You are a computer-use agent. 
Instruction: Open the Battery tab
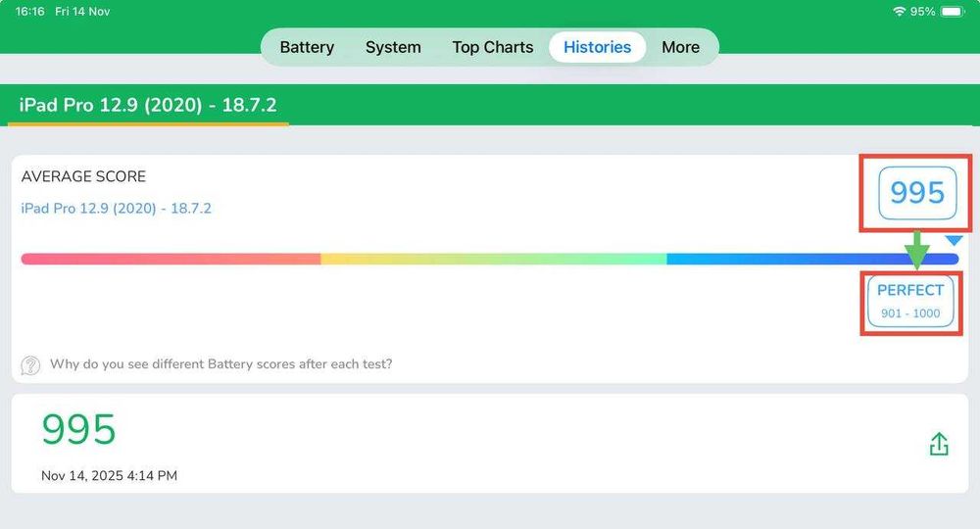(x=307, y=47)
